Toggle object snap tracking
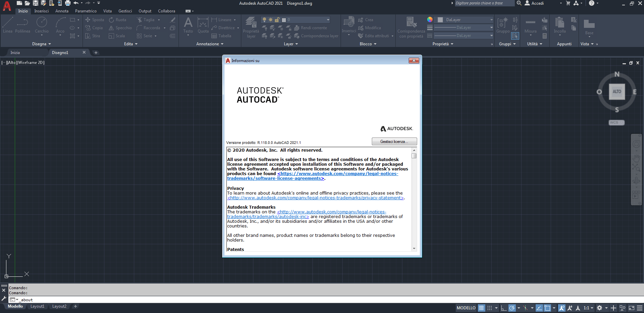Viewport: 644px width, 313px height. click(x=539, y=308)
